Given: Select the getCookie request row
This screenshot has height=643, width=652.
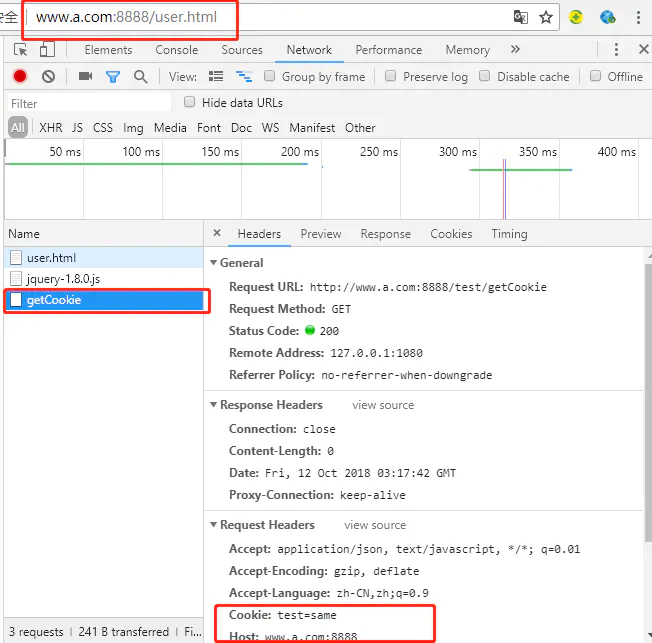Looking at the screenshot, I should coord(104,300).
